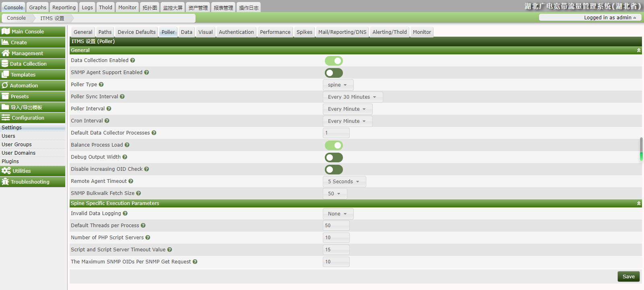The image size is (644, 290).
Task: Open SNMP Bulkwalk Fetch Size dropdown
Action: (335, 194)
